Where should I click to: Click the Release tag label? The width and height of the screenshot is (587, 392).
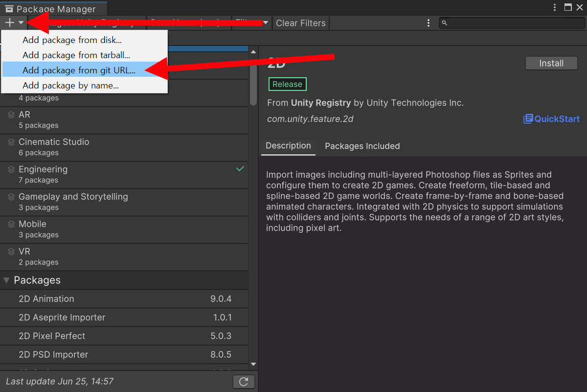pos(287,84)
